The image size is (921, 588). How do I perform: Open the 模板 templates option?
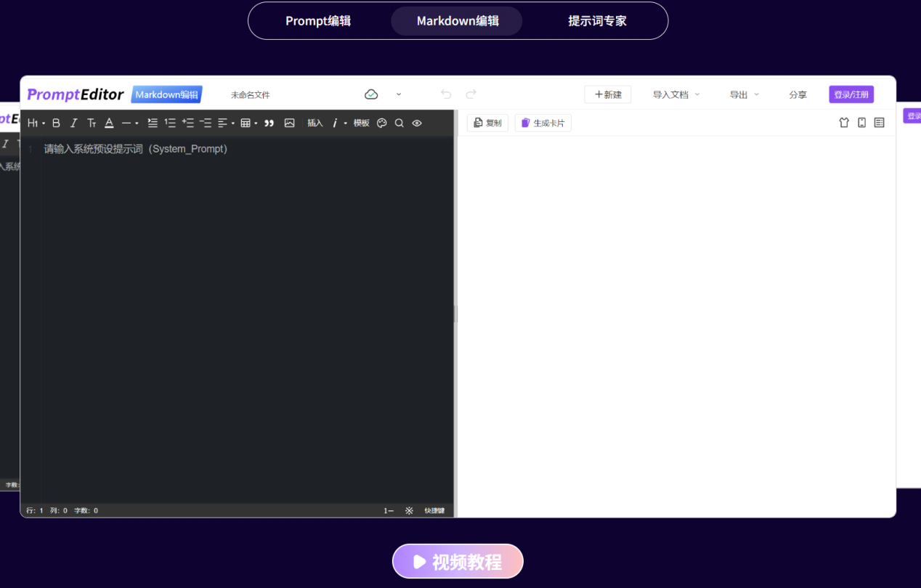point(362,123)
